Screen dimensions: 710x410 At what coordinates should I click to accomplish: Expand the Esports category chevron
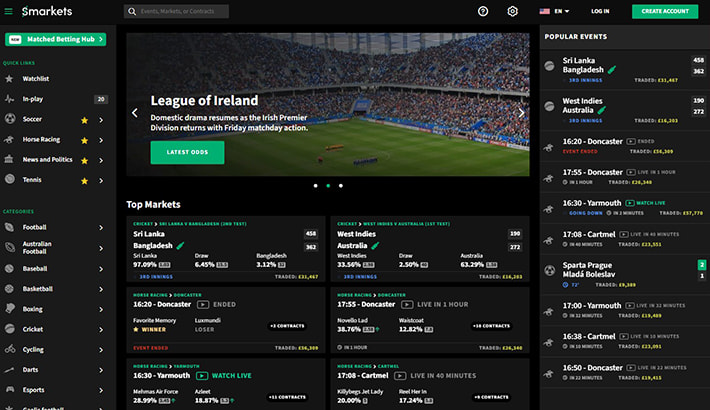(x=101, y=390)
